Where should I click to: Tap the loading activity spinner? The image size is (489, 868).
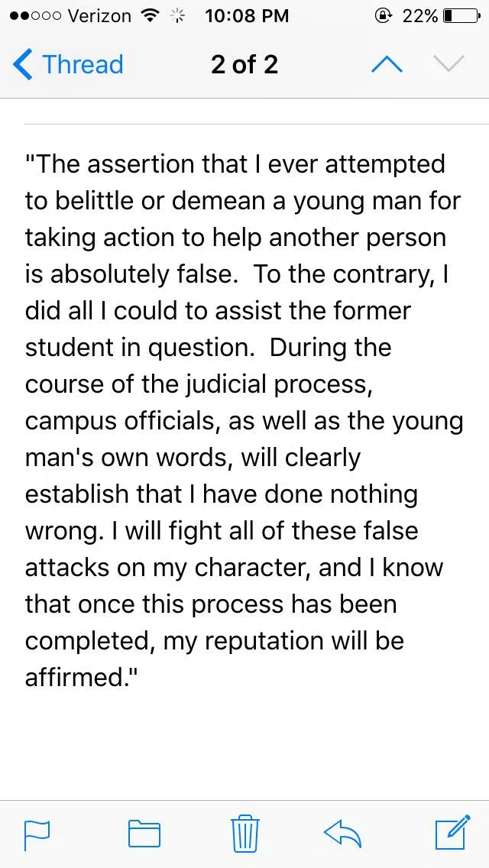[x=176, y=17]
